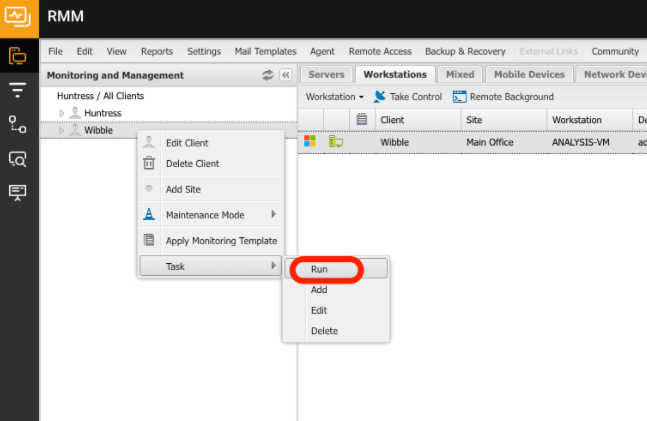
Task: Choose Delete Client from context menu
Action: (211, 163)
